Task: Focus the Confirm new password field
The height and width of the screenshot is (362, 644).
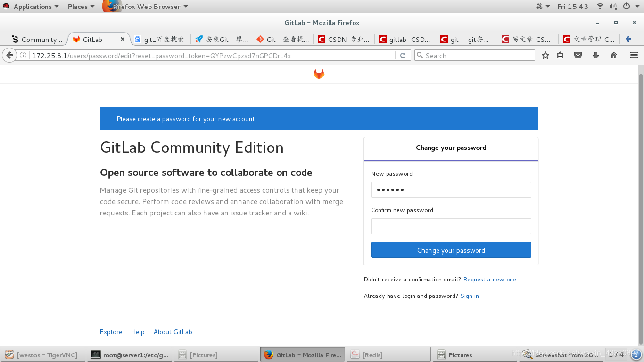Action: (x=451, y=226)
